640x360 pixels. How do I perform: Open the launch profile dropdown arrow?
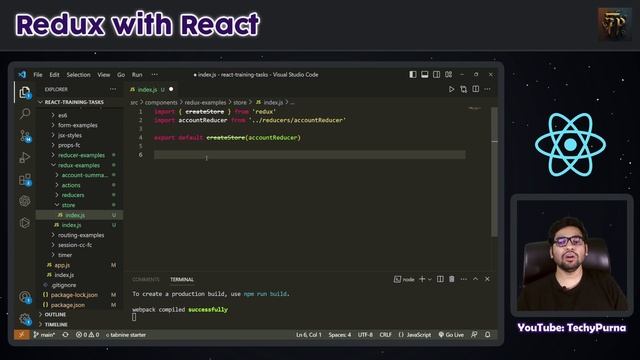click(x=430, y=279)
